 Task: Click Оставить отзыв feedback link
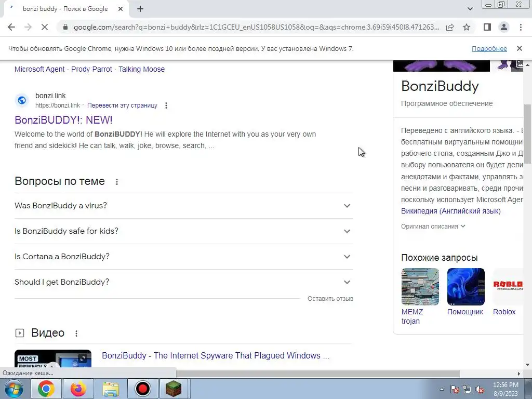[x=330, y=299]
